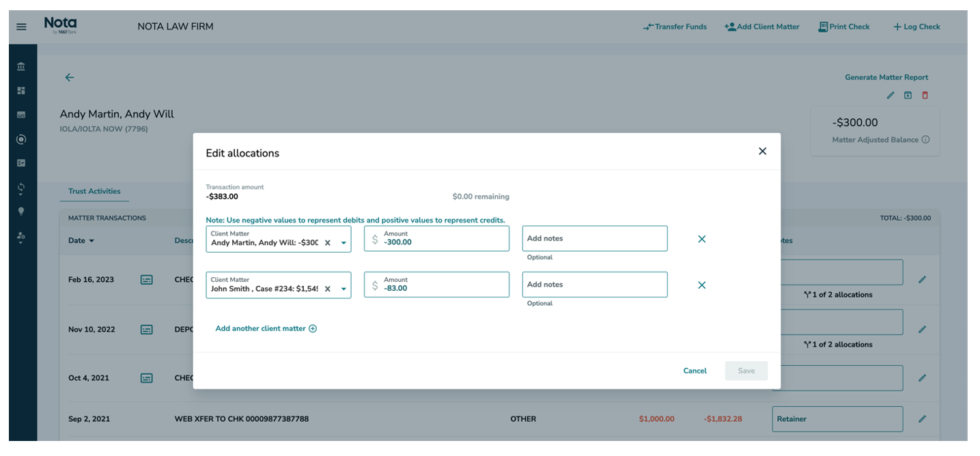Open the checks section via sidebar card icon
Screen dimensions: 980x456
[x=20, y=114]
